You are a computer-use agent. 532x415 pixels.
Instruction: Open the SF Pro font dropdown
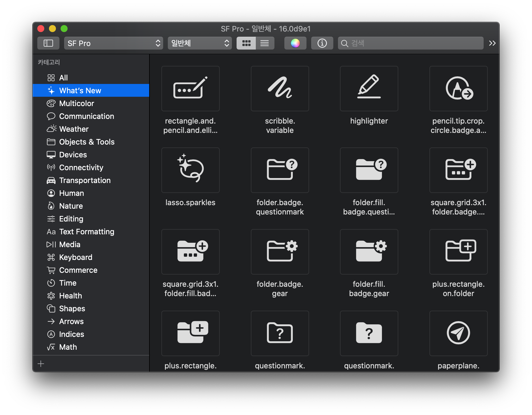pos(114,43)
